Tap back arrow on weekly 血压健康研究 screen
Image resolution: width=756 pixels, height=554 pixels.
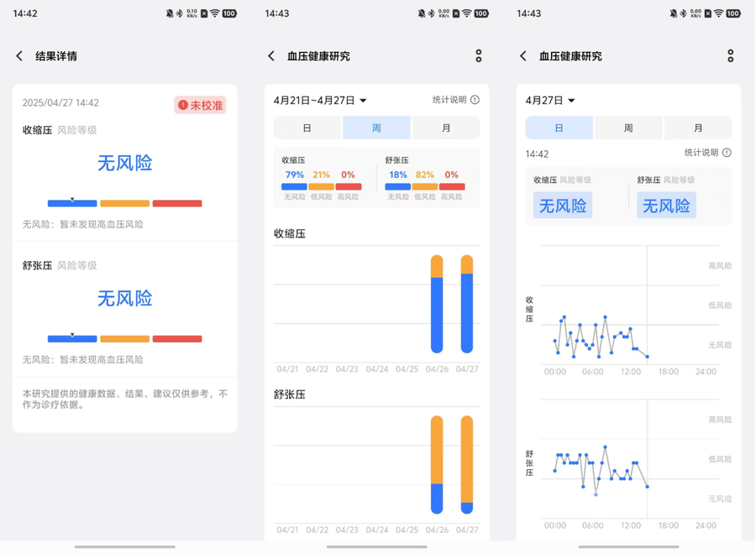pos(271,56)
